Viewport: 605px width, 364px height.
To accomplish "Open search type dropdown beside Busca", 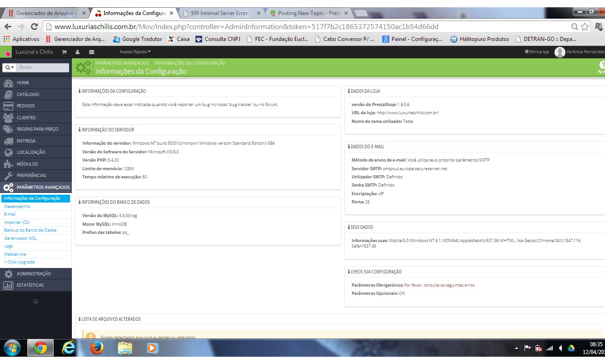I will pos(9,67).
